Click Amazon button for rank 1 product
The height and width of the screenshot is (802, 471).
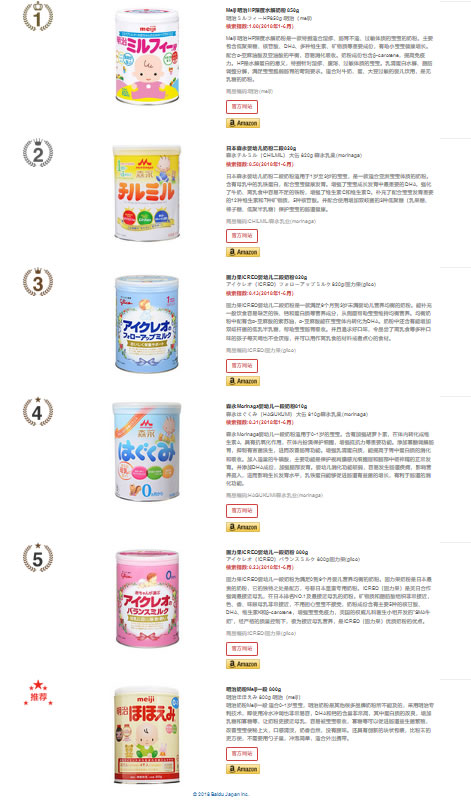click(243, 123)
